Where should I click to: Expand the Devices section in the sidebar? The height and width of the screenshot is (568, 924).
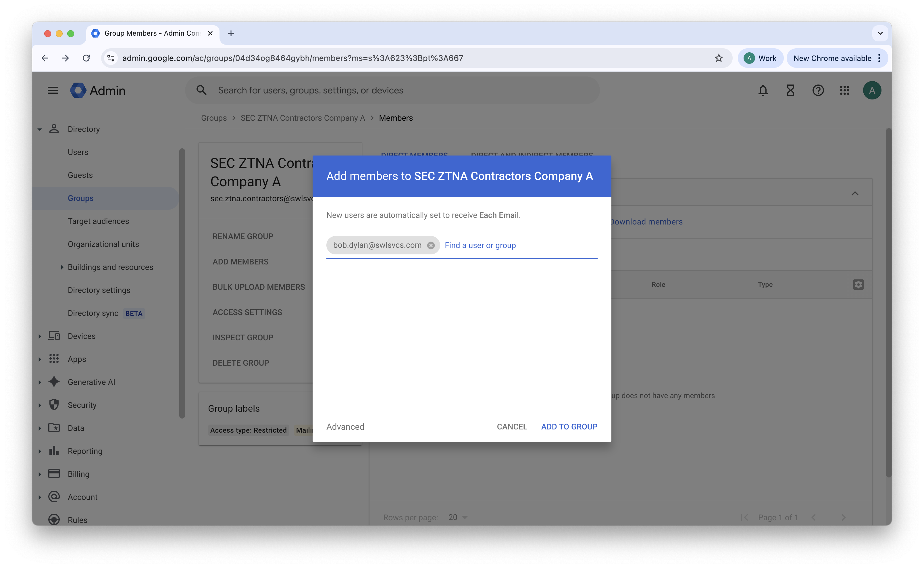click(40, 336)
